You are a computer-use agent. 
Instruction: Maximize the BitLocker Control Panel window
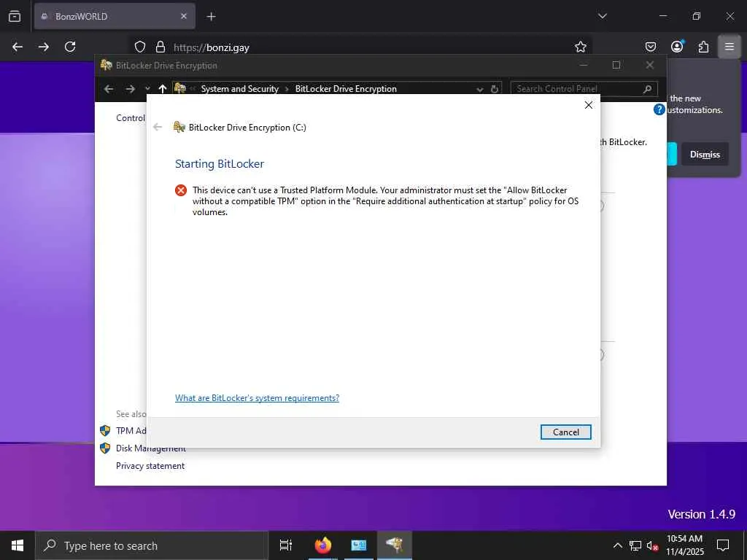click(616, 65)
